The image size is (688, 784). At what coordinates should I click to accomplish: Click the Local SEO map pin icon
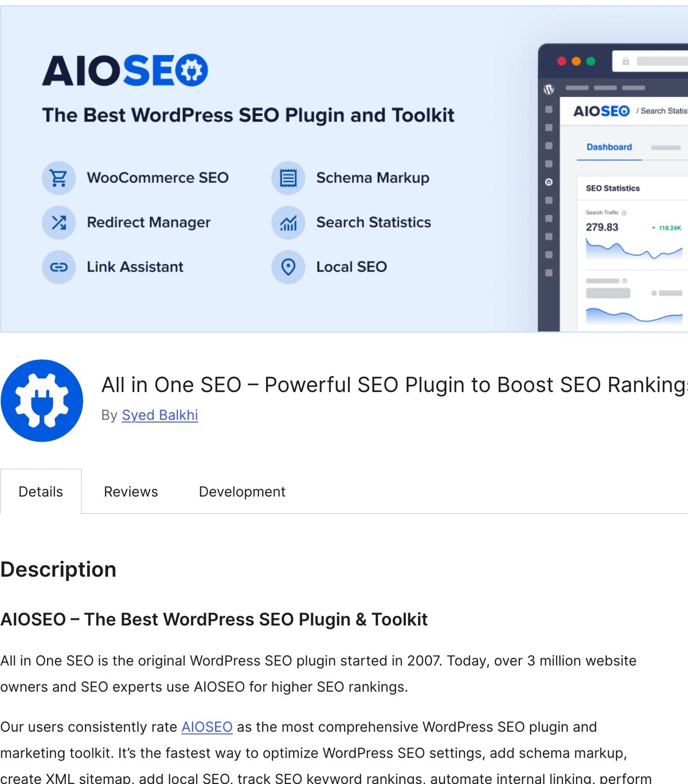(x=288, y=267)
